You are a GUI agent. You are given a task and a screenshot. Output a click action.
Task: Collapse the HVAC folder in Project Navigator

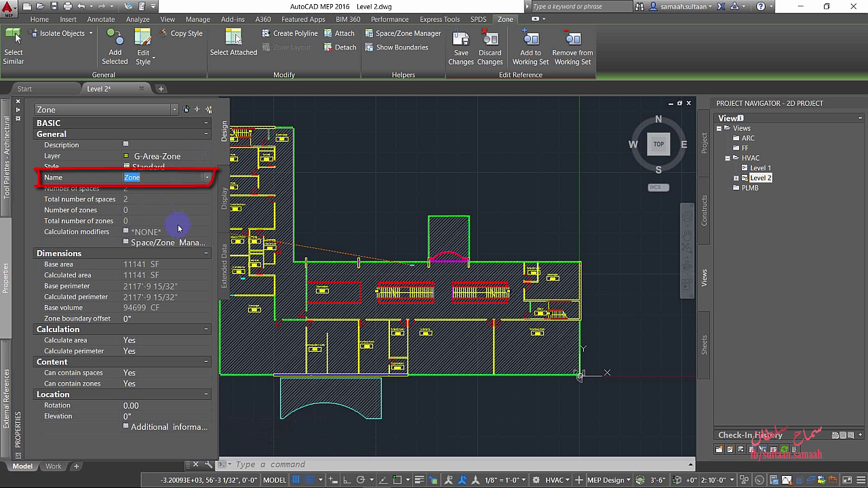(x=728, y=158)
